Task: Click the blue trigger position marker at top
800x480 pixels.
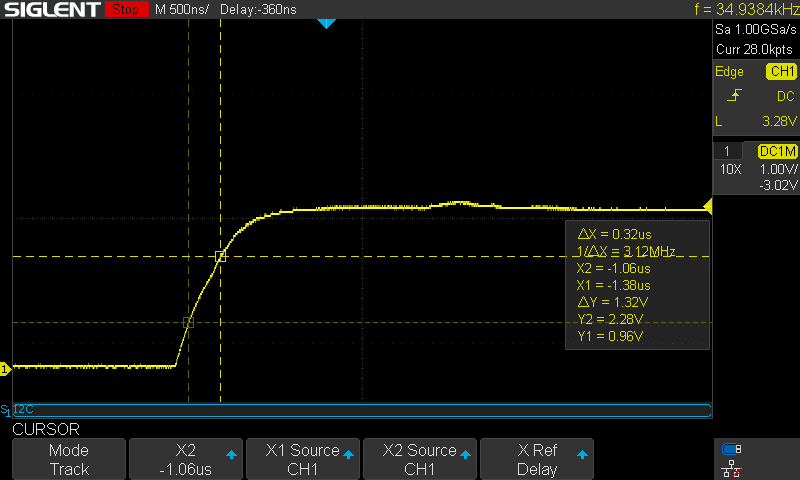Action: click(327, 23)
